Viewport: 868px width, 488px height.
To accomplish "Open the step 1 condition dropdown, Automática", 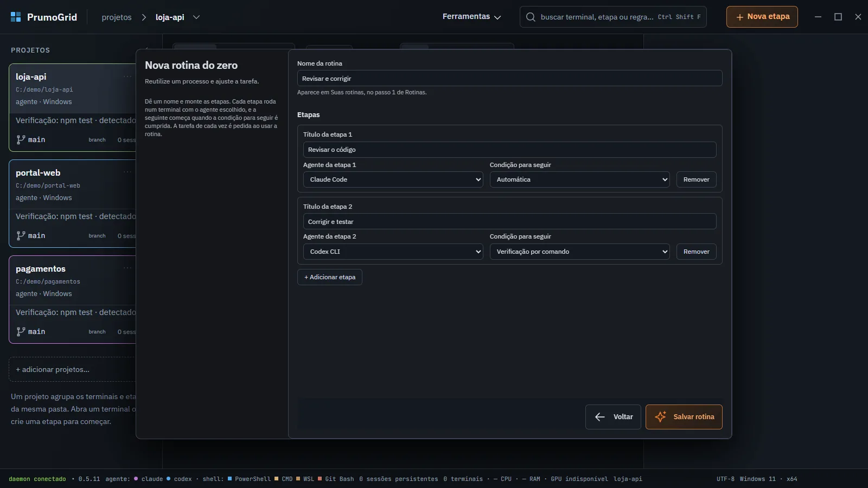I will [x=579, y=179].
